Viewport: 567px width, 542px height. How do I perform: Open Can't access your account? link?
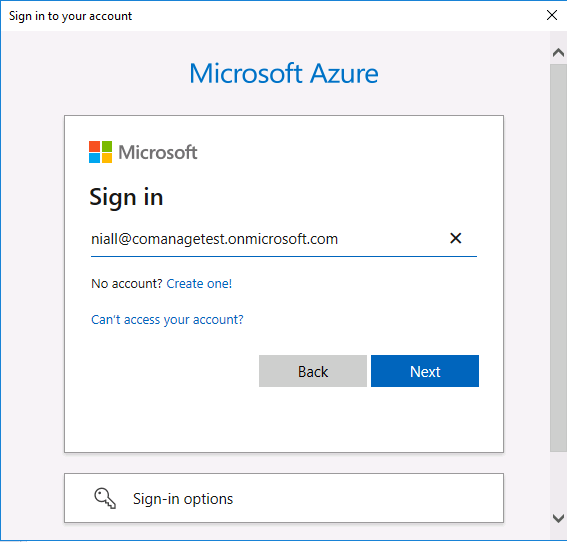pyautogui.click(x=167, y=320)
